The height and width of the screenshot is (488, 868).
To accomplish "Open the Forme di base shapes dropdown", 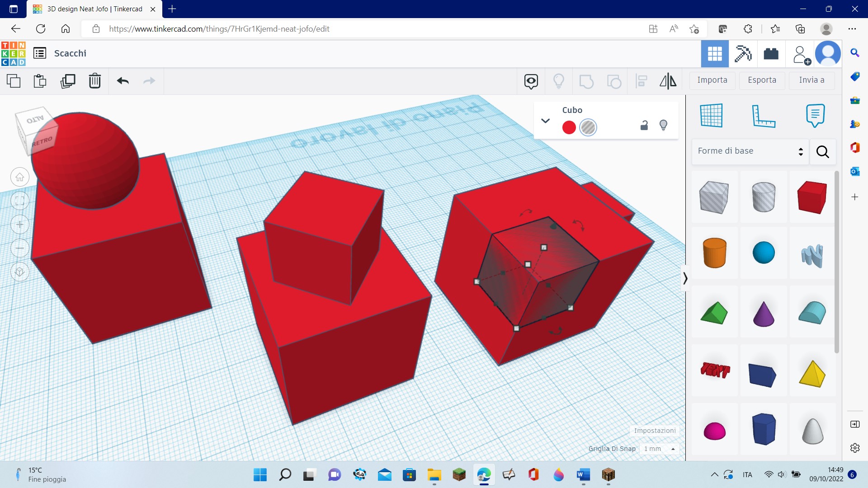I will (x=750, y=151).
